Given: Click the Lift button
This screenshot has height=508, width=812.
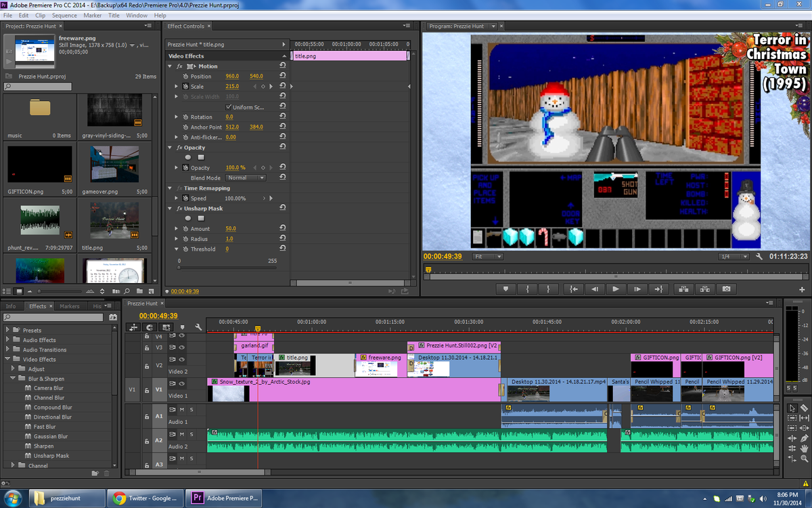Looking at the screenshot, I should pos(684,289).
